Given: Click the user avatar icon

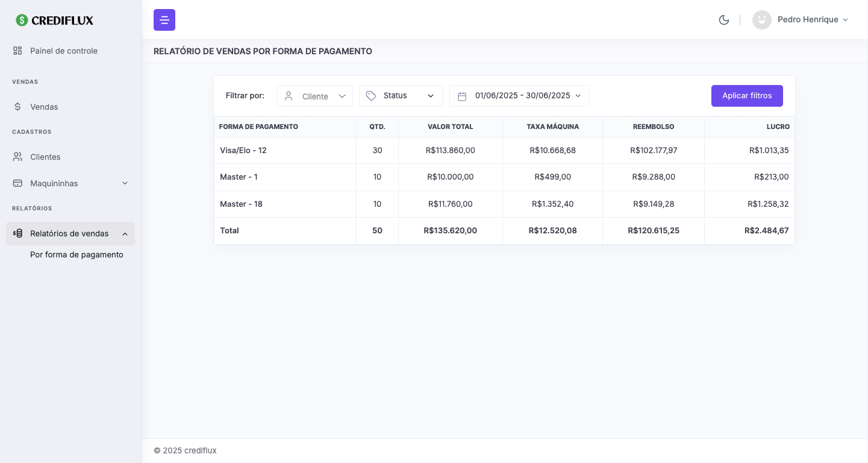Looking at the screenshot, I should tap(762, 20).
